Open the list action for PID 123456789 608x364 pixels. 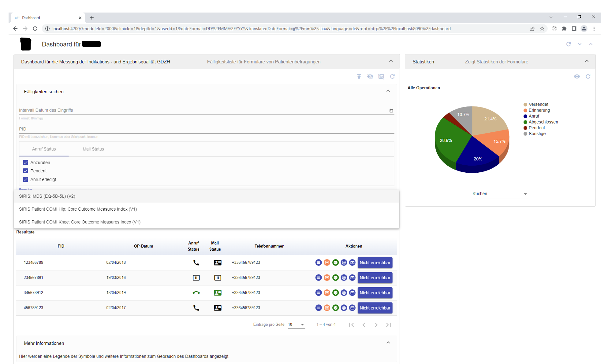click(319, 263)
